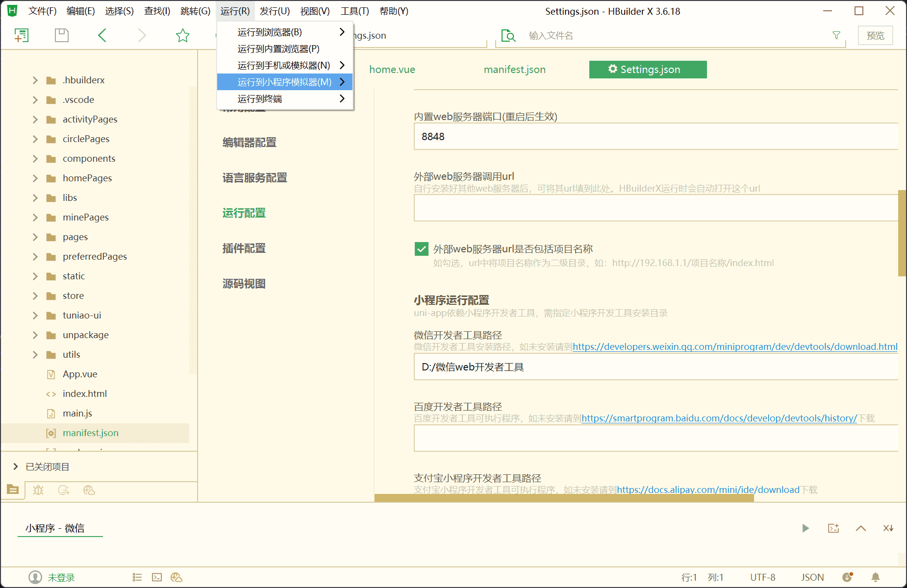Open 运行到浏览器(B) submenu

click(285, 32)
